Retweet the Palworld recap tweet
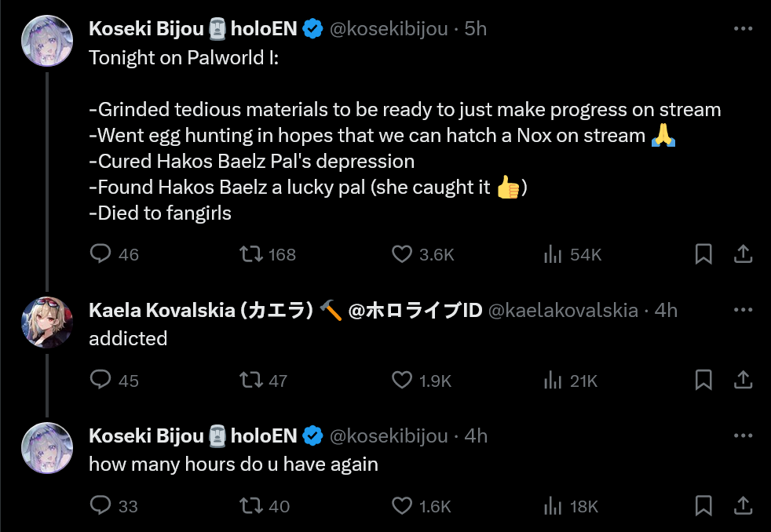The height and width of the screenshot is (532, 771). click(x=250, y=253)
